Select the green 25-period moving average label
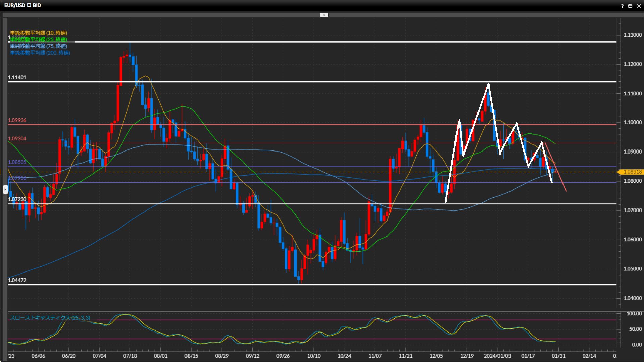Viewport: 644px width, 362px height. (x=39, y=39)
